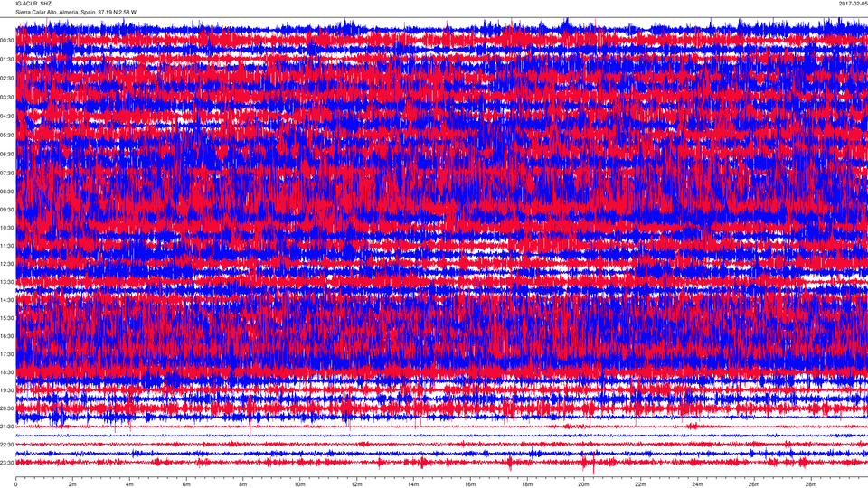The width and height of the screenshot is (868, 488).
Task: Select the "21:30" time row label
Action: tap(7, 427)
